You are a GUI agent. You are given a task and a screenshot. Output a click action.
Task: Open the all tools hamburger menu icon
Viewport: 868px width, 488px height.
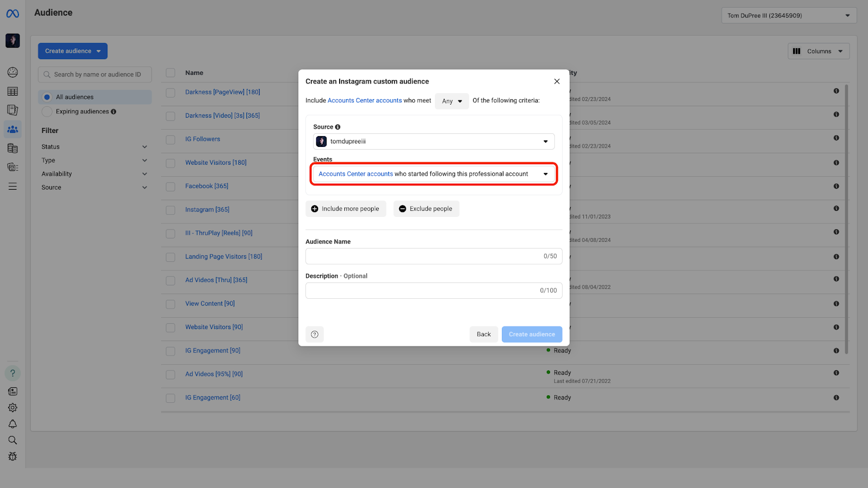tap(12, 186)
